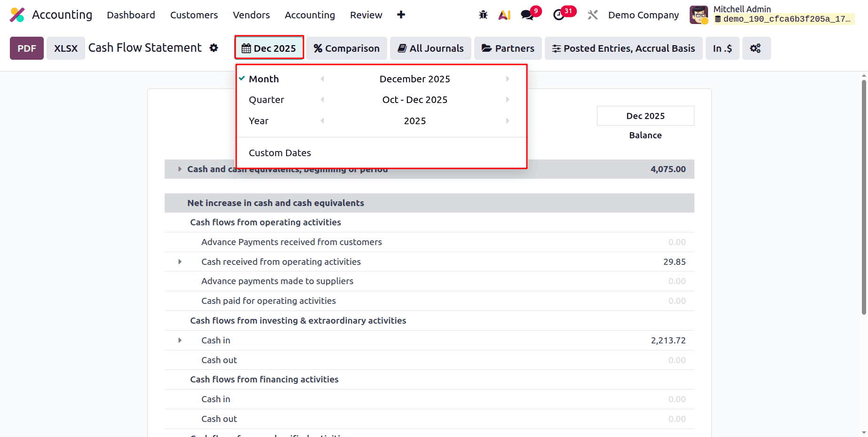Open the Partners filter
Image resolution: width=868 pixels, height=437 pixels.
click(x=508, y=48)
